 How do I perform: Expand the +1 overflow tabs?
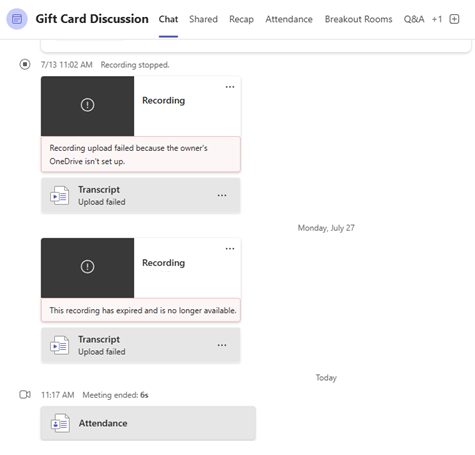tap(437, 19)
